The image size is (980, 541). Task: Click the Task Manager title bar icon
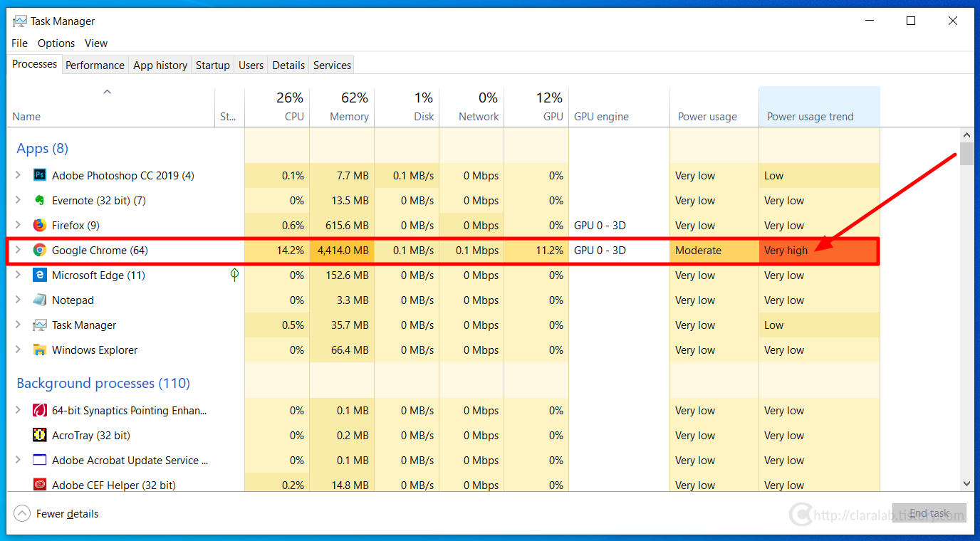(20, 21)
